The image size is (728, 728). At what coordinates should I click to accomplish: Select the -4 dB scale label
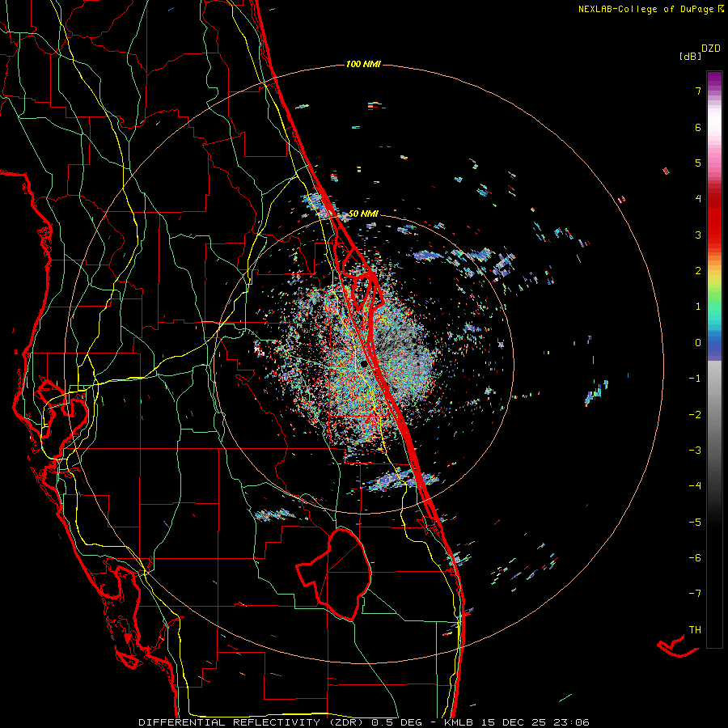coord(695,486)
